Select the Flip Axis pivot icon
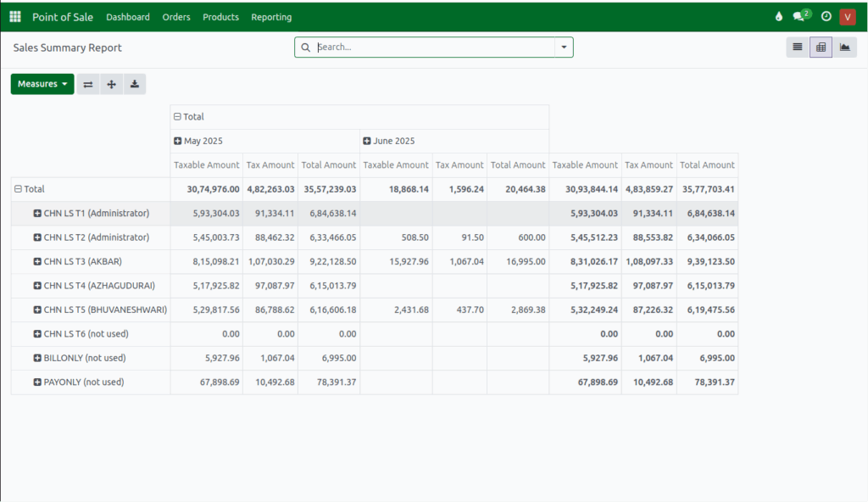Viewport: 868px width, 502px height. pyautogui.click(x=87, y=84)
